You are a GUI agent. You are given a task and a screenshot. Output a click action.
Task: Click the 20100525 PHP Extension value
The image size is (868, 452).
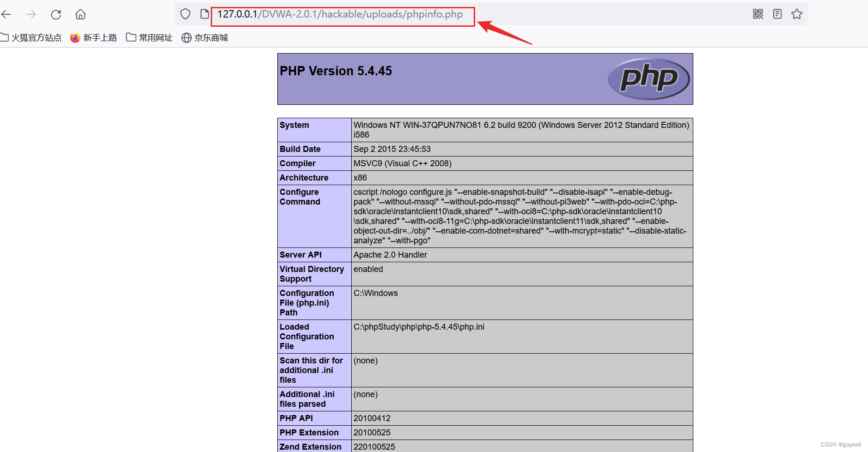[372, 433]
